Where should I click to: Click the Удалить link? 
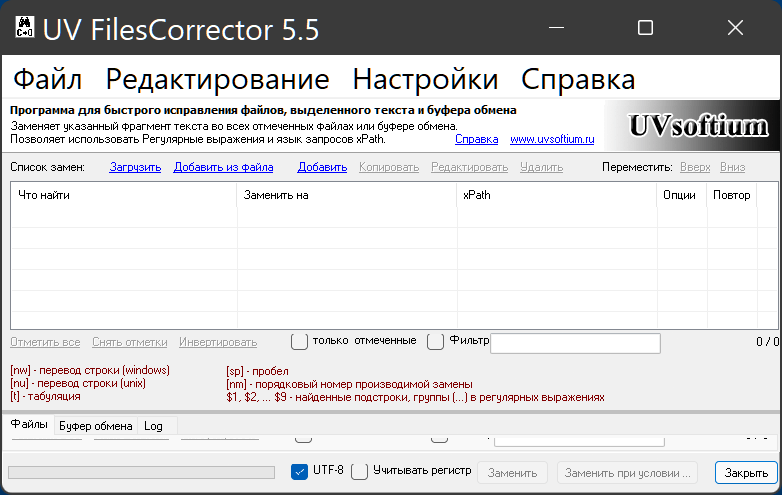click(x=542, y=167)
